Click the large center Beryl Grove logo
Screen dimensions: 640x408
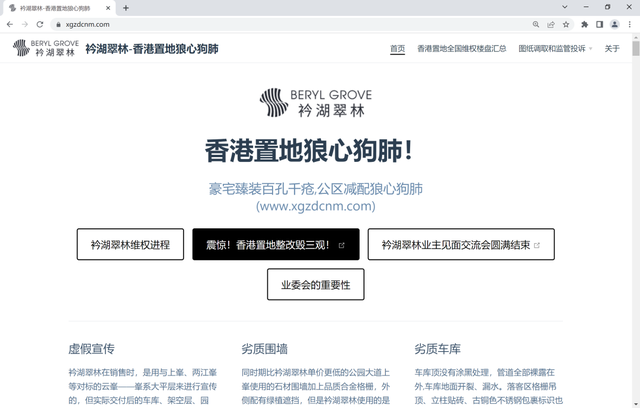click(x=316, y=102)
